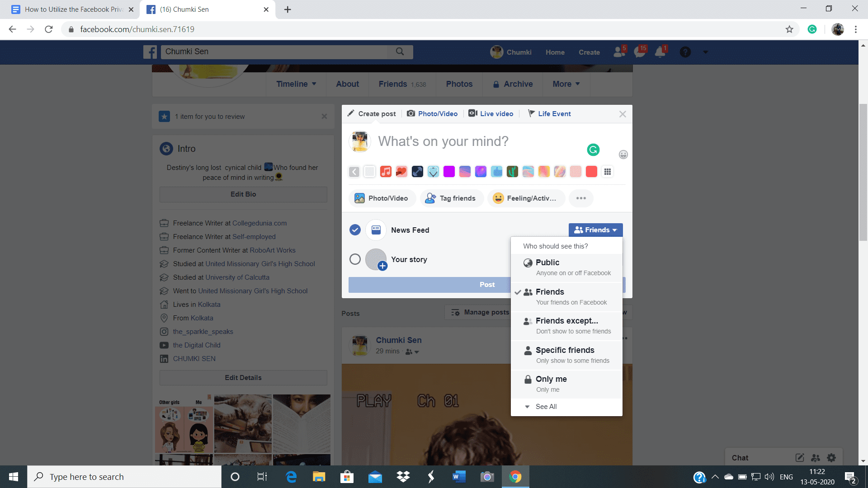Select the Your story radio button
868x488 pixels.
pyautogui.click(x=355, y=259)
